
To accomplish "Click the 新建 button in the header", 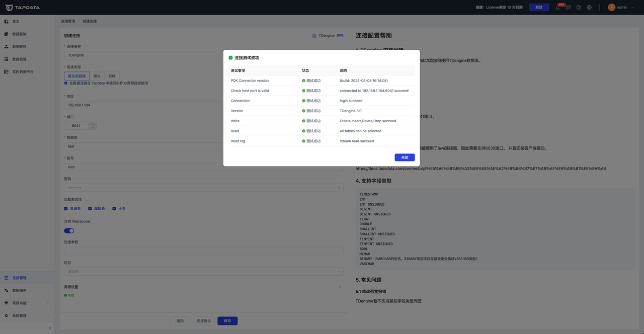I will 539,8.
